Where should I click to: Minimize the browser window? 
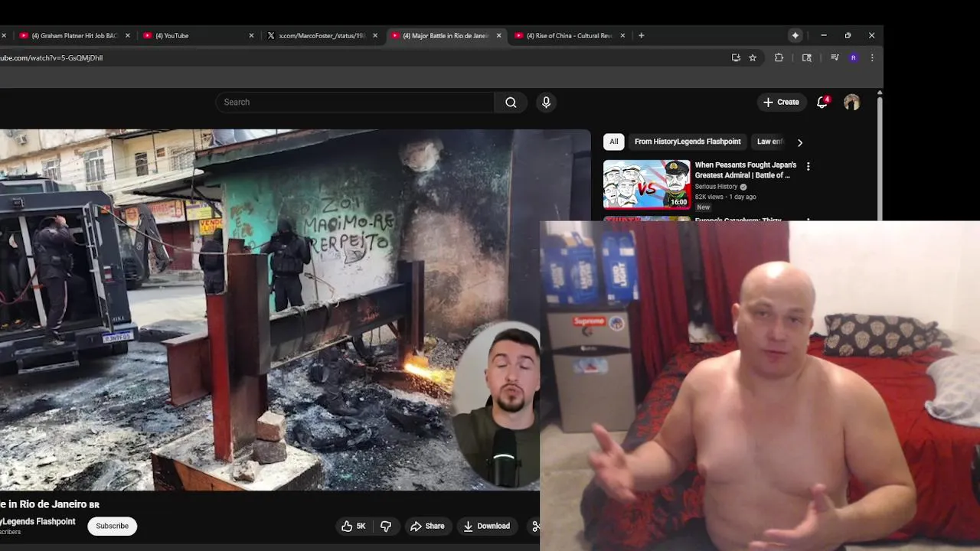click(824, 35)
